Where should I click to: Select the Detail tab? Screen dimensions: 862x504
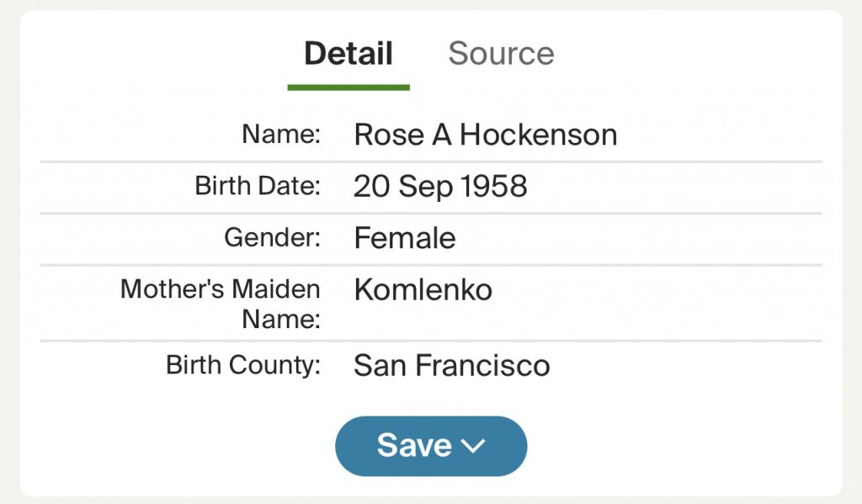coord(348,54)
